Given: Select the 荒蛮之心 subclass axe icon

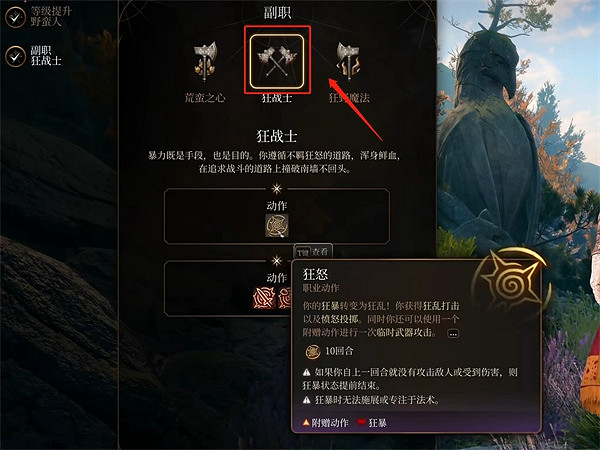Looking at the screenshot, I should 205,61.
